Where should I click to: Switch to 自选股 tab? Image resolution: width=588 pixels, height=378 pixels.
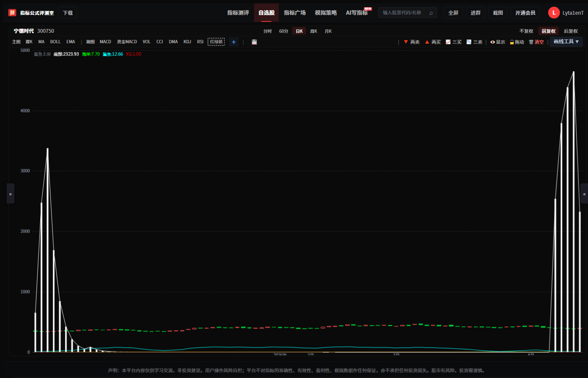[x=266, y=13]
